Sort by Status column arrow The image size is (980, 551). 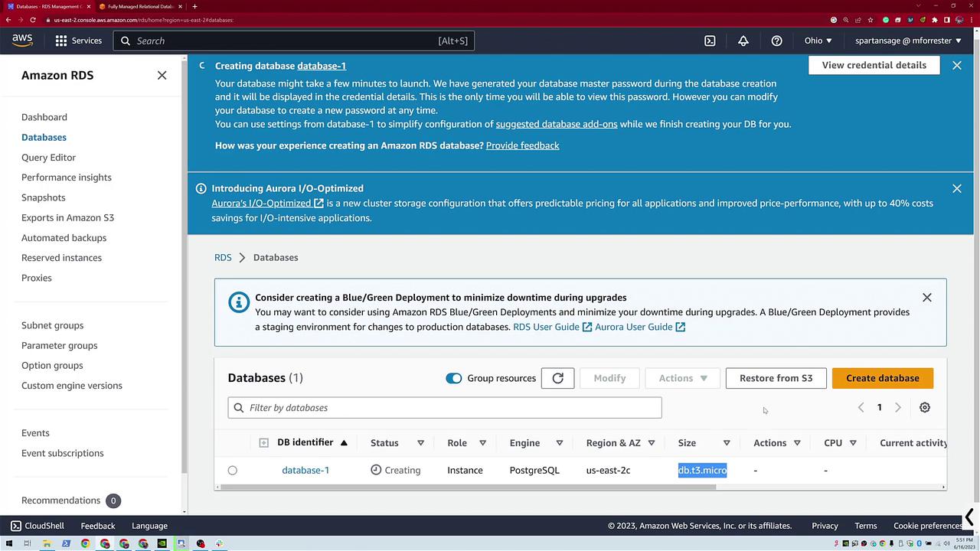coord(420,443)
